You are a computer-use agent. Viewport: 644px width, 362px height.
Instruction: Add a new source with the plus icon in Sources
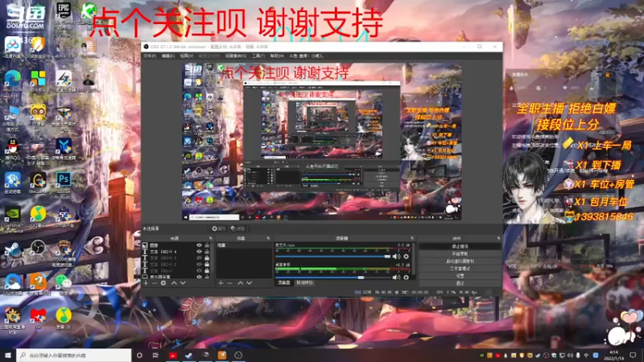pos(146,283)
